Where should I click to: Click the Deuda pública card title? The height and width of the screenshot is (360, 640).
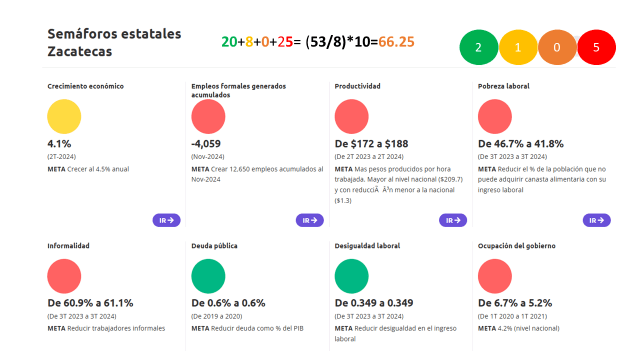(214, 246)
